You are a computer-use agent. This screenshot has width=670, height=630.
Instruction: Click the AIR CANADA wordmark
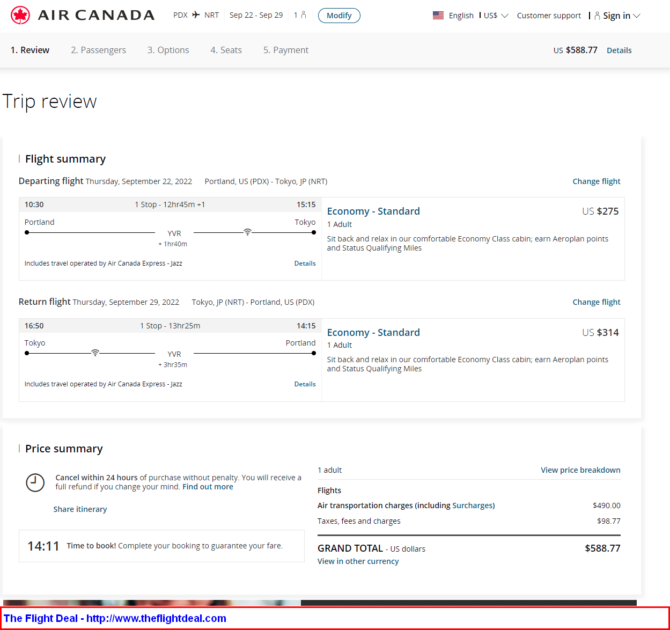tap(96, 15)
